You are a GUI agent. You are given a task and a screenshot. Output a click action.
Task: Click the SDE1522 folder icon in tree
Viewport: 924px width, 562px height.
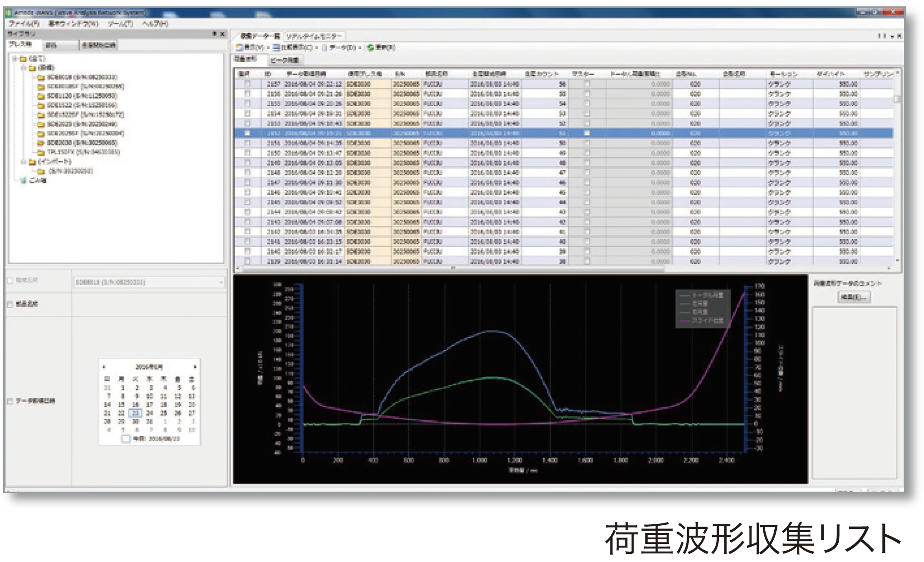41,105
